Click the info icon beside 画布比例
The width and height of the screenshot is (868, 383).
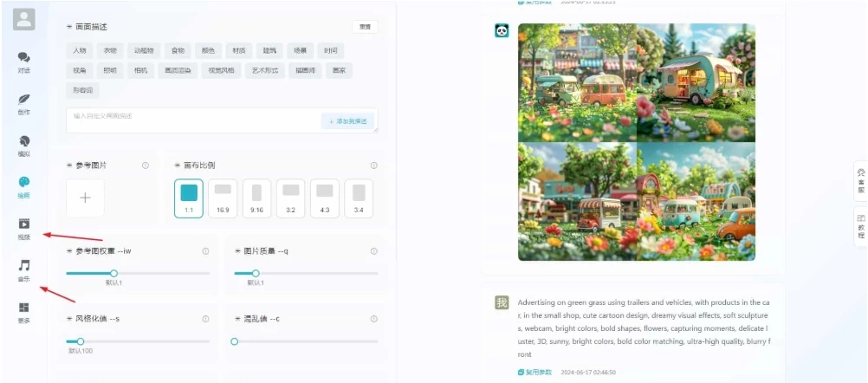[374, 166]
